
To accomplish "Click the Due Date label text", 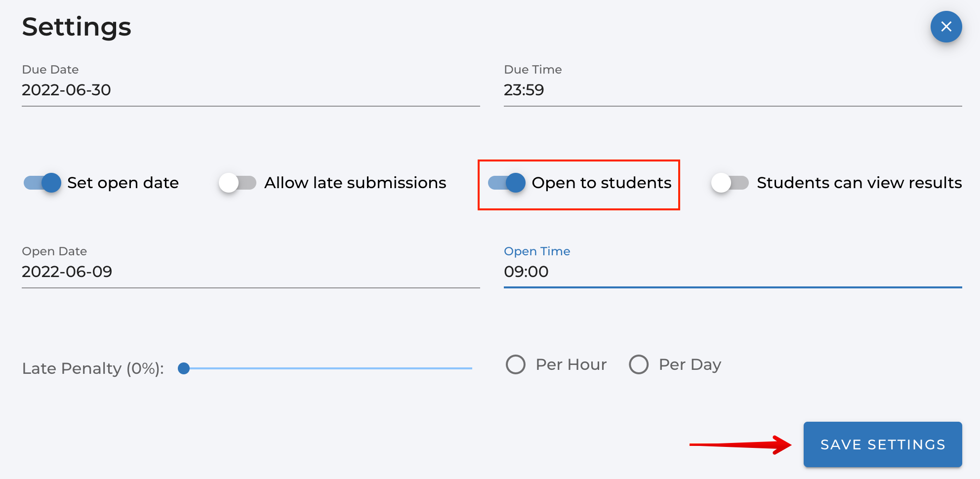I will (50, 70).
